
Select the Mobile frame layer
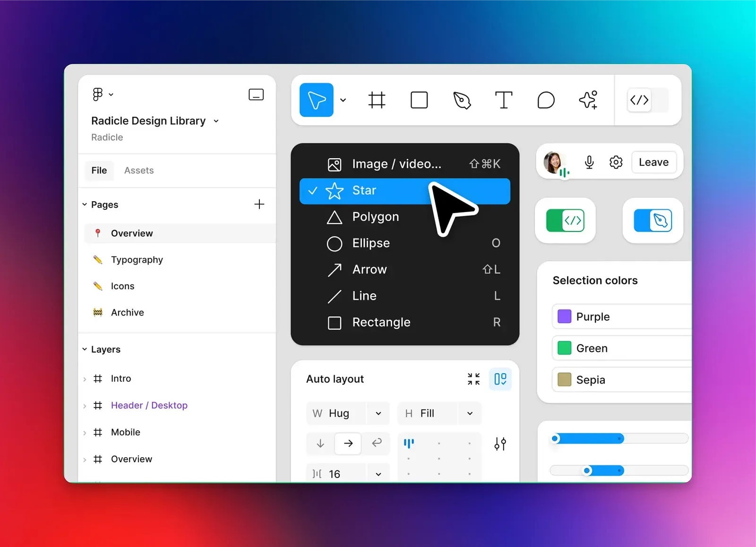(125, 432)
